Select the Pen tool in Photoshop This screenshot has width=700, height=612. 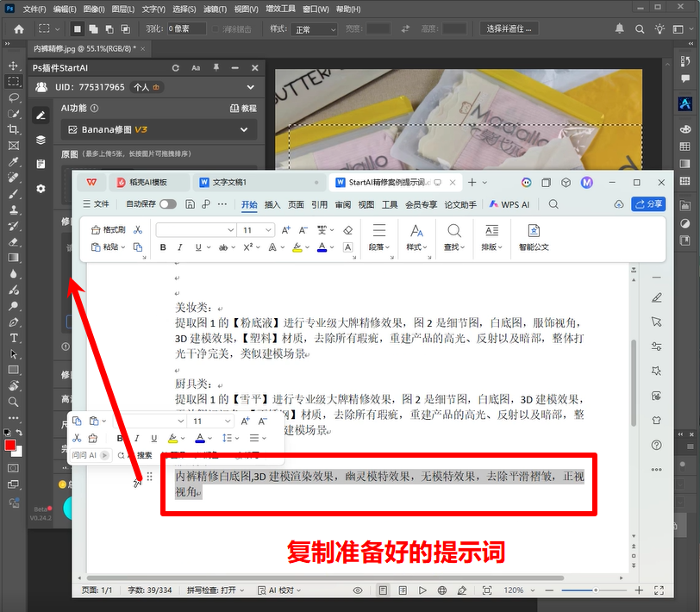[x=14, y=322]
